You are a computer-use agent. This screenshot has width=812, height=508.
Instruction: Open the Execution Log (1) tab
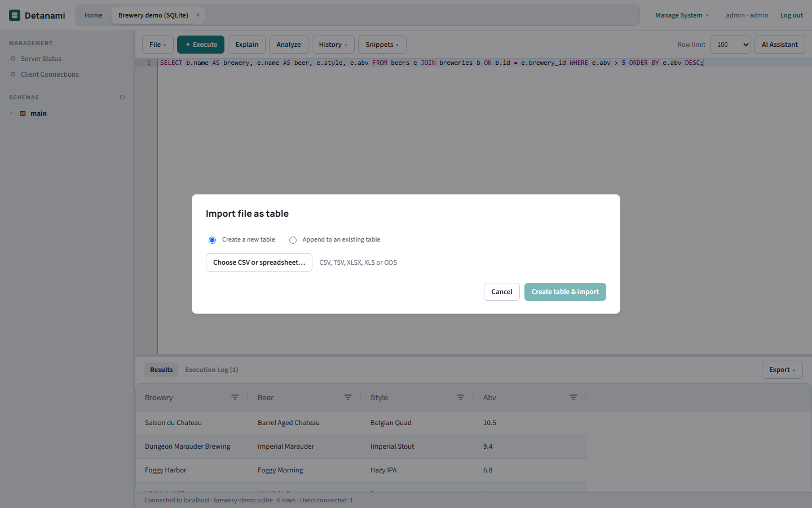pyautogui.click(x=211, y=370)
